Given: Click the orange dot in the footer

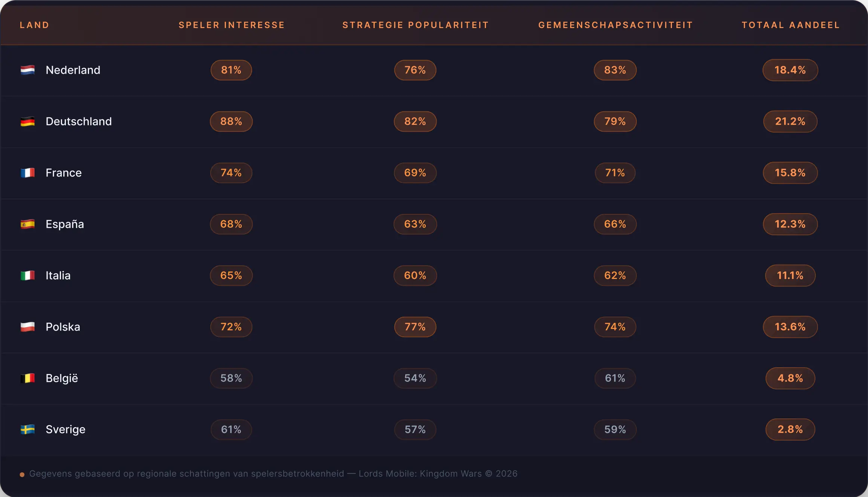Looking at the screenshot, I should [22, 475].
